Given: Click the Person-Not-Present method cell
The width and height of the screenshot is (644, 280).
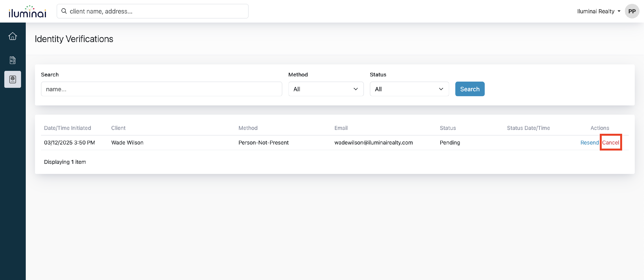Looking at the screenshot, I should pos(263,143).
